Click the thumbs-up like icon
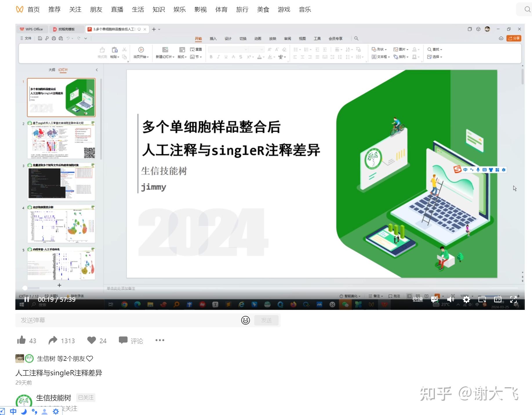The width and height of the screenshot is (532, 415). (22, 341)
